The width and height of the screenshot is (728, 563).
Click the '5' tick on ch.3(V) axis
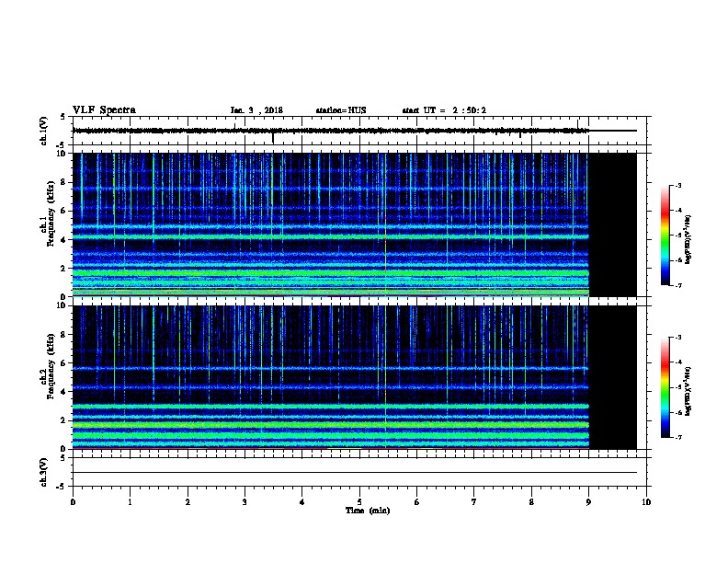click(x=63, y=458)
